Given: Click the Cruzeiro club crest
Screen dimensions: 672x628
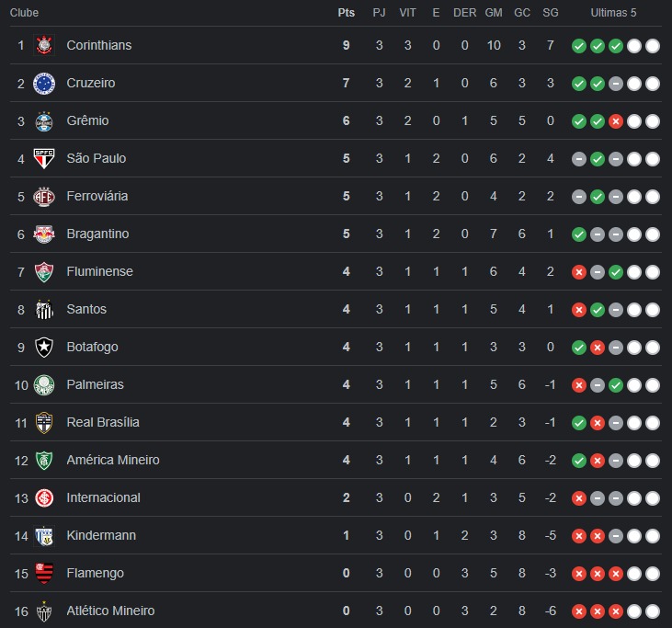Looking at the screenshot, I should pos(44,83).
